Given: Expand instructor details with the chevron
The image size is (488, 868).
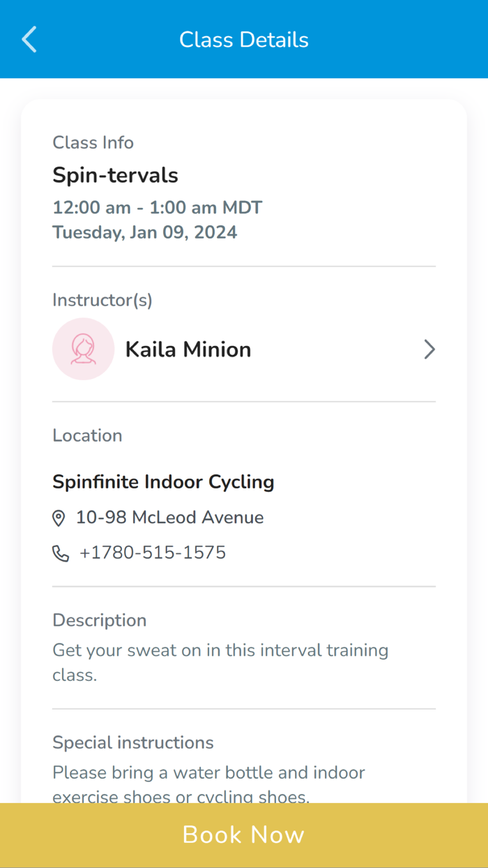Looking at the screenshot, I should pyautogui.click(x=429, y=349).
